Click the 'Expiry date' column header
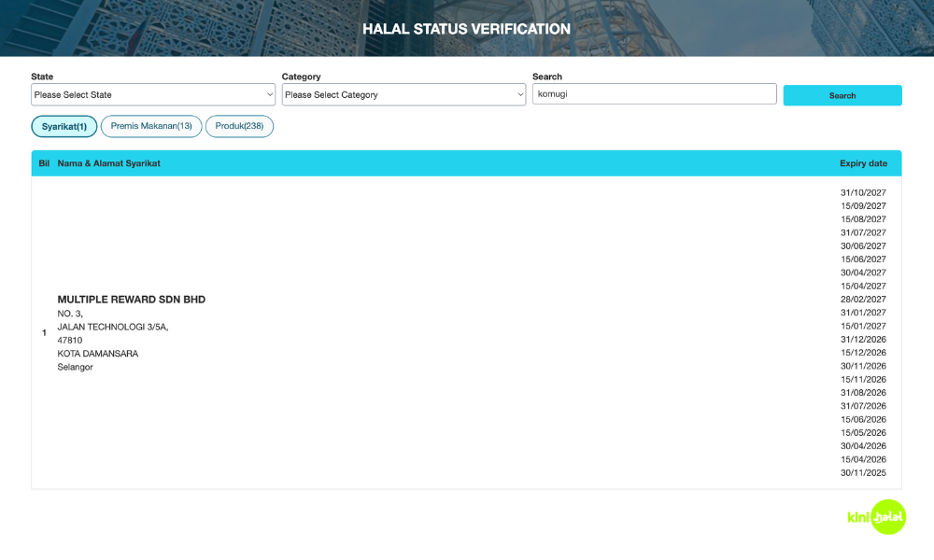This screenshot has width=934, height=560. coord(863,163)
